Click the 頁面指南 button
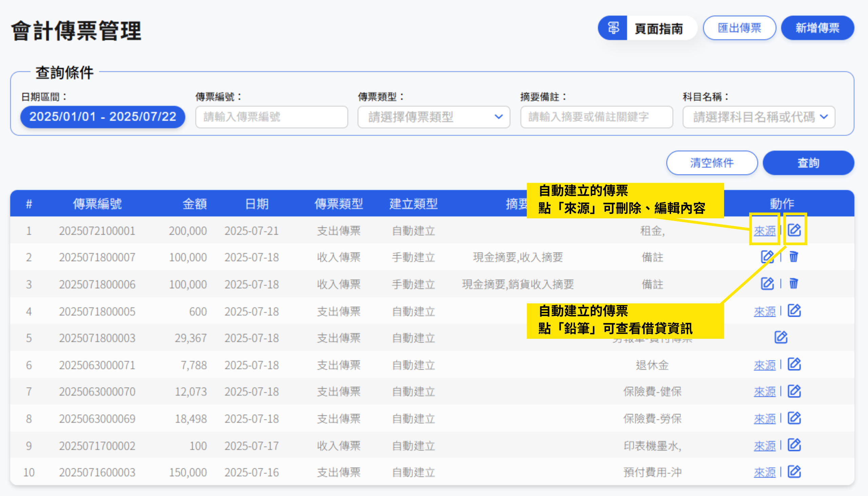Viewport: 868px width, 496px height. tap(648, 28)
